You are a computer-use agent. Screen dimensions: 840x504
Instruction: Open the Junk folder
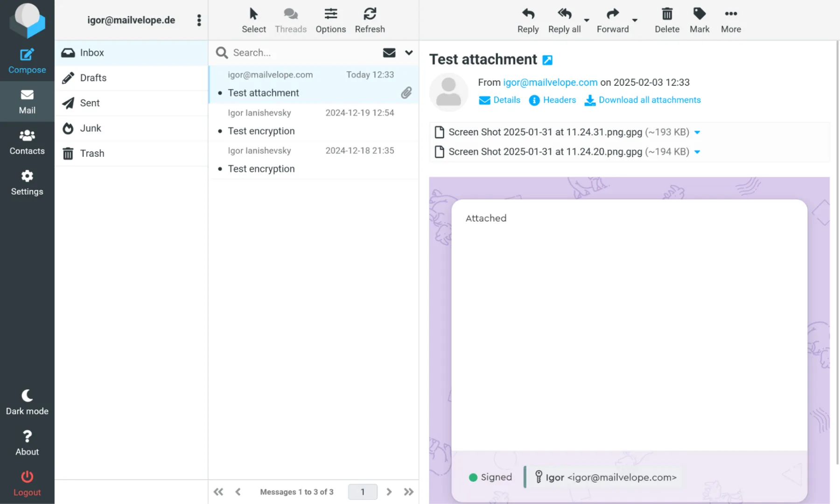click(x=91, y=128)
